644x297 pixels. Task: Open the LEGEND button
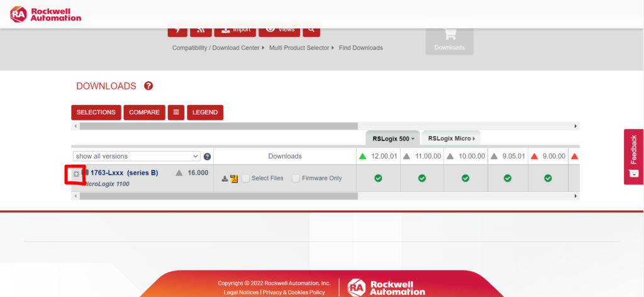tap(204, 113)
